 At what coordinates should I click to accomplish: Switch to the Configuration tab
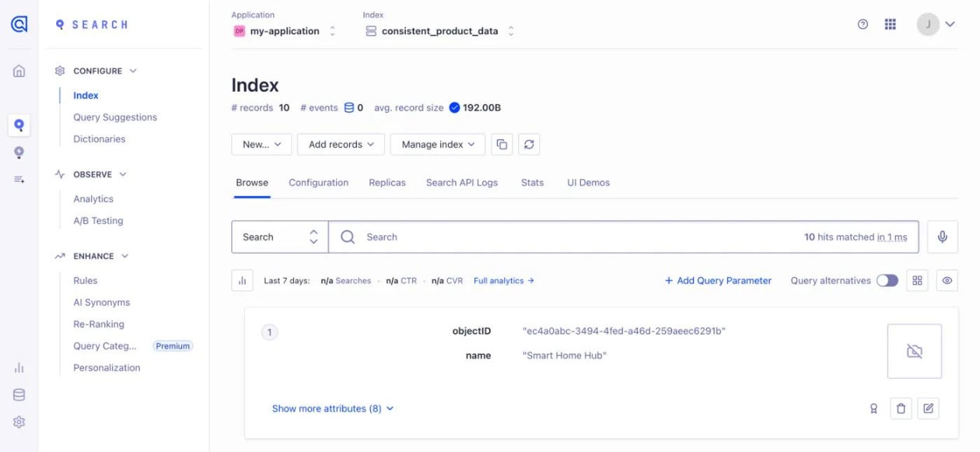click(318, 183)
